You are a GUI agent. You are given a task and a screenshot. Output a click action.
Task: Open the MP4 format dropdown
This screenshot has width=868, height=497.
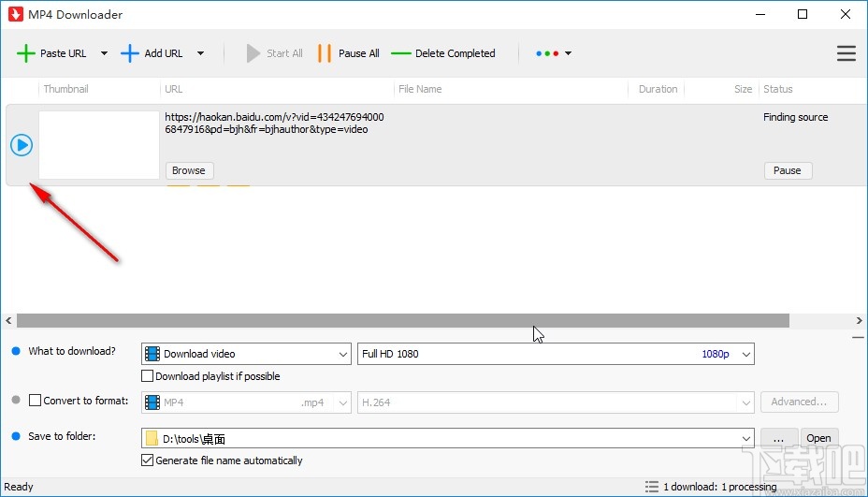(x=246, y=402)
